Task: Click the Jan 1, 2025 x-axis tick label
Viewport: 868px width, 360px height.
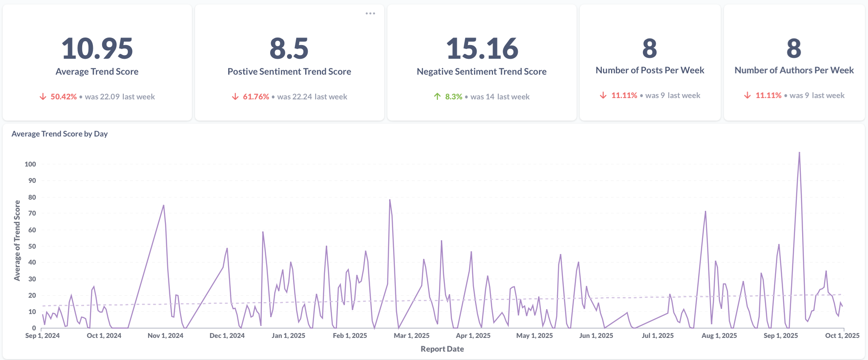Action: [288, 336]
